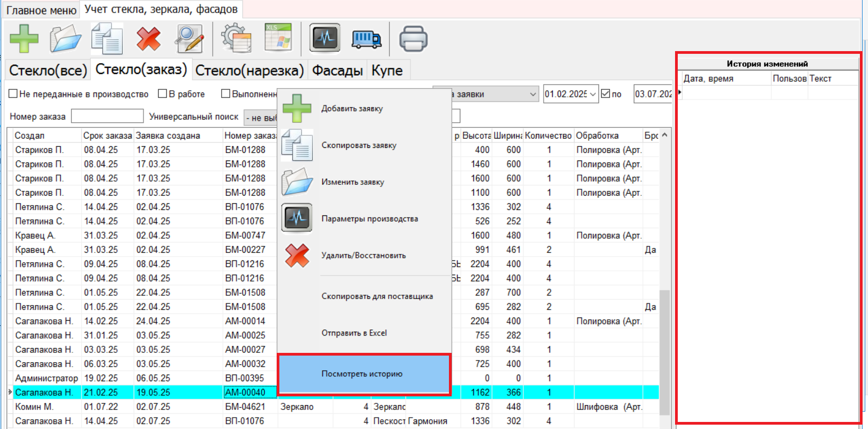Screen dimensions: 868x429
Task: Click the magnifier with pencil toolbar icon
Action: coord(189,39)
